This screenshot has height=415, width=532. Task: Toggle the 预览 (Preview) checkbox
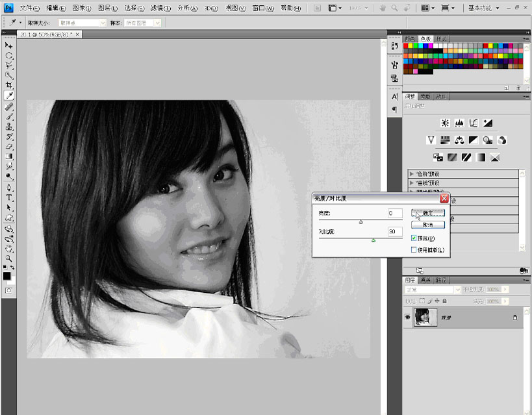point(414,238)
